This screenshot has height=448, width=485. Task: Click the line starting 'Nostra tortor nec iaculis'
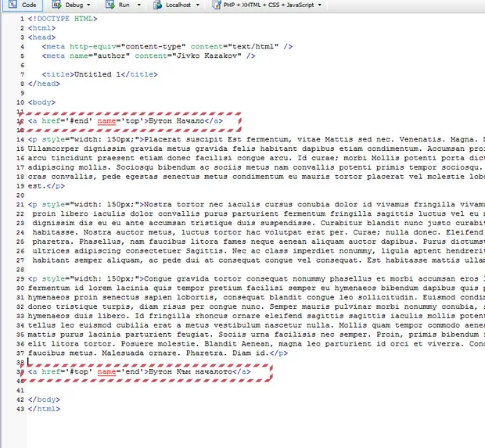[x=257, y=204]
